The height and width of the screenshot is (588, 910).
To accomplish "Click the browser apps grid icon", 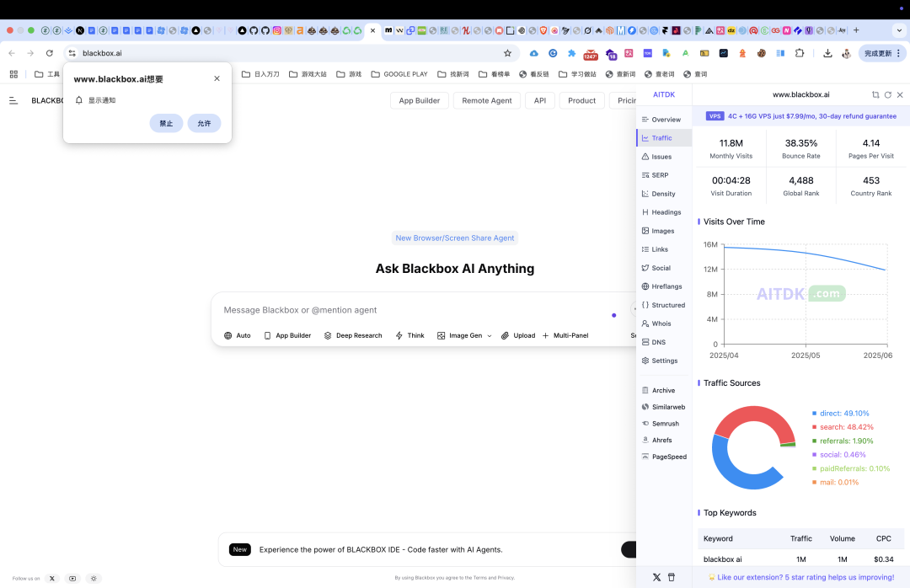I will pyautogui.click(x=14, y=74).
